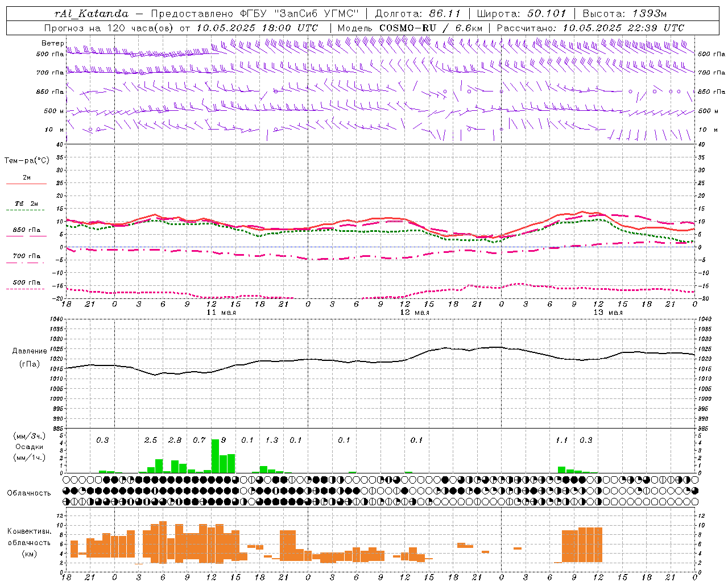Click the 2.8 precipitation total value

click(x=175, y=440)
